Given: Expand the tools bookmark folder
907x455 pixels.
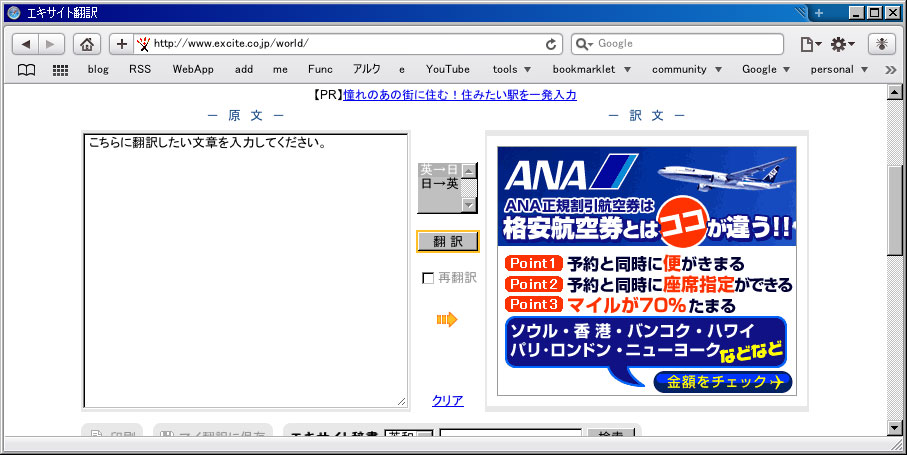Looking at the screenshot, I should pos(512,69).
